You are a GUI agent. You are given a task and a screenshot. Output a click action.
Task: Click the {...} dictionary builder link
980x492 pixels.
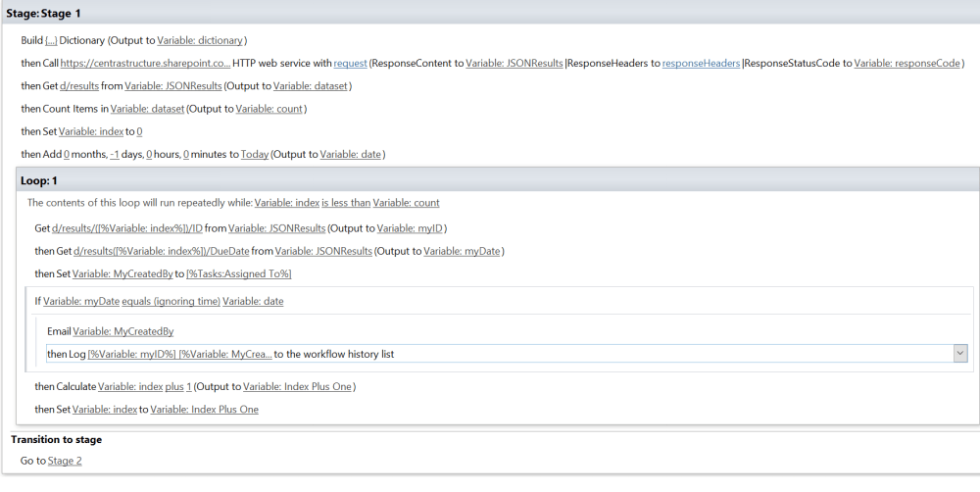point(51,40)
